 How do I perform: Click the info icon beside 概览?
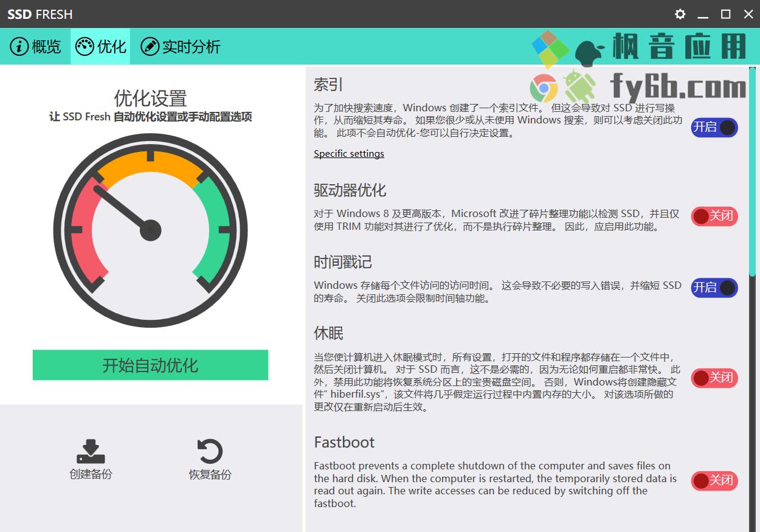coord(20,46)
